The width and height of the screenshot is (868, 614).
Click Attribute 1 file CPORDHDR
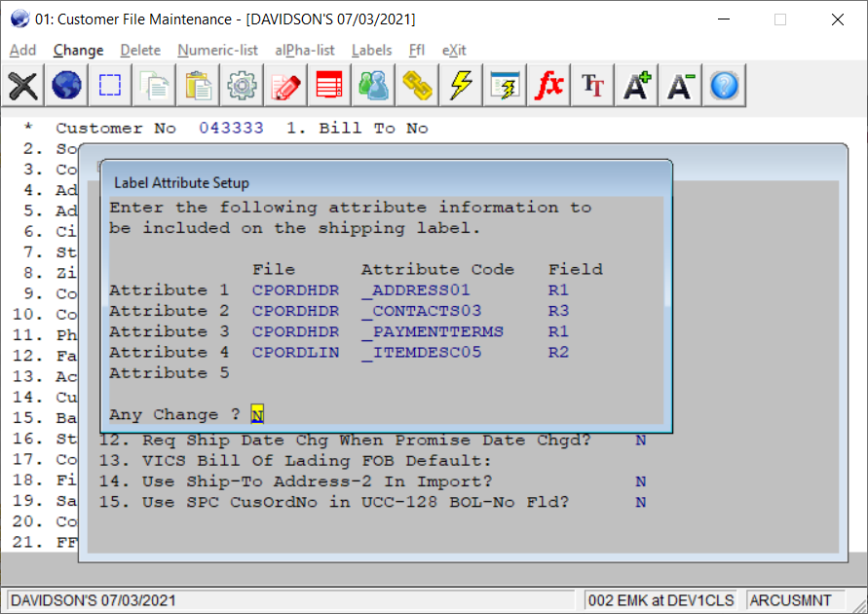click(295, 290)
